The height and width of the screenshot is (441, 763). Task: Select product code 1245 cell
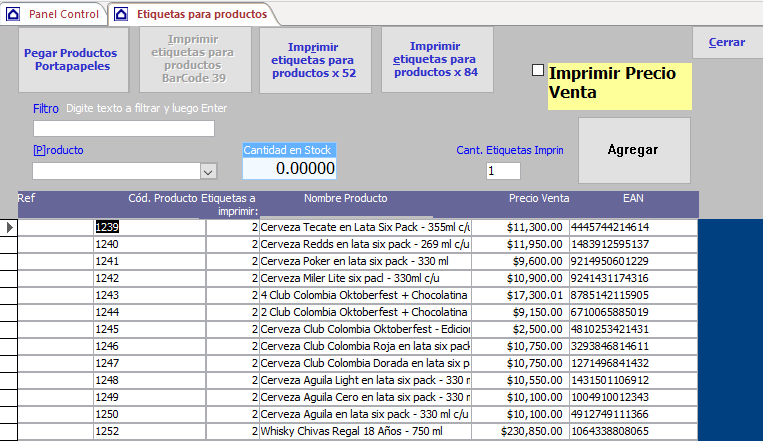(x=149, y=329)
